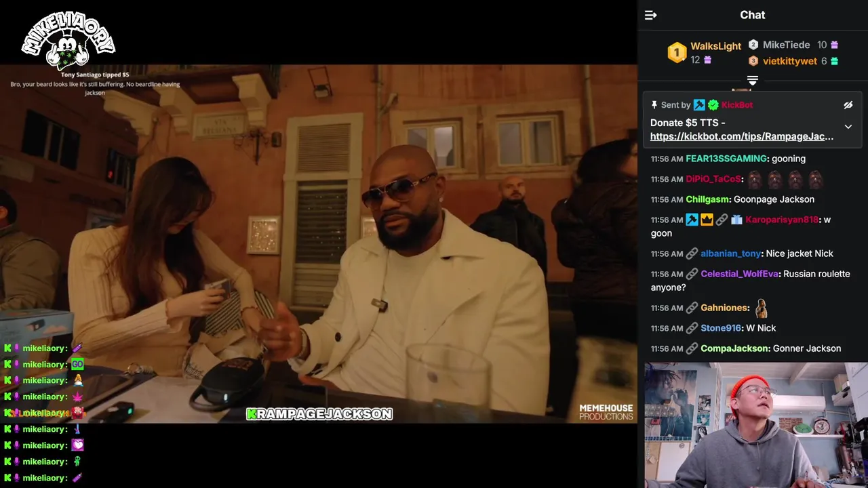
Task: Click username FEAR13SSGAMING in chat
Action: (726, 159)
